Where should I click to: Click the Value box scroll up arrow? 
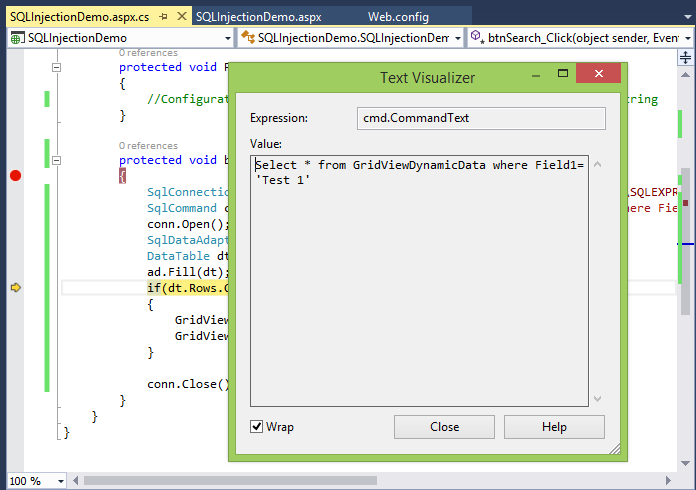[597, 165]
